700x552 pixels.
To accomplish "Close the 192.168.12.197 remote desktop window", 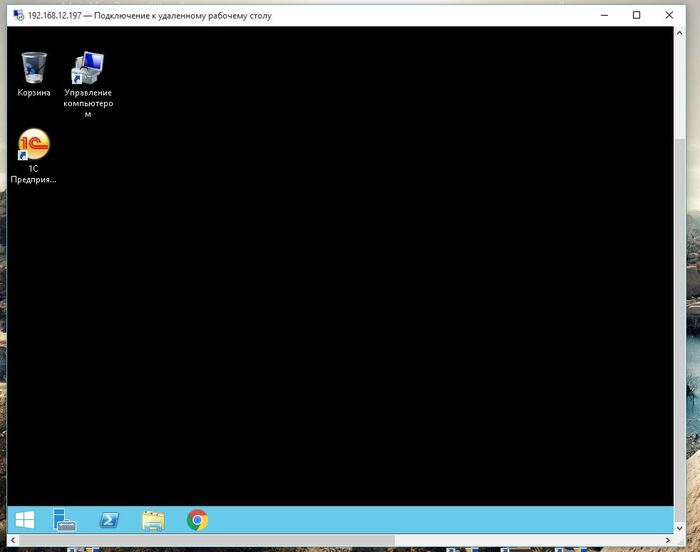I will [x=669, y=15].
